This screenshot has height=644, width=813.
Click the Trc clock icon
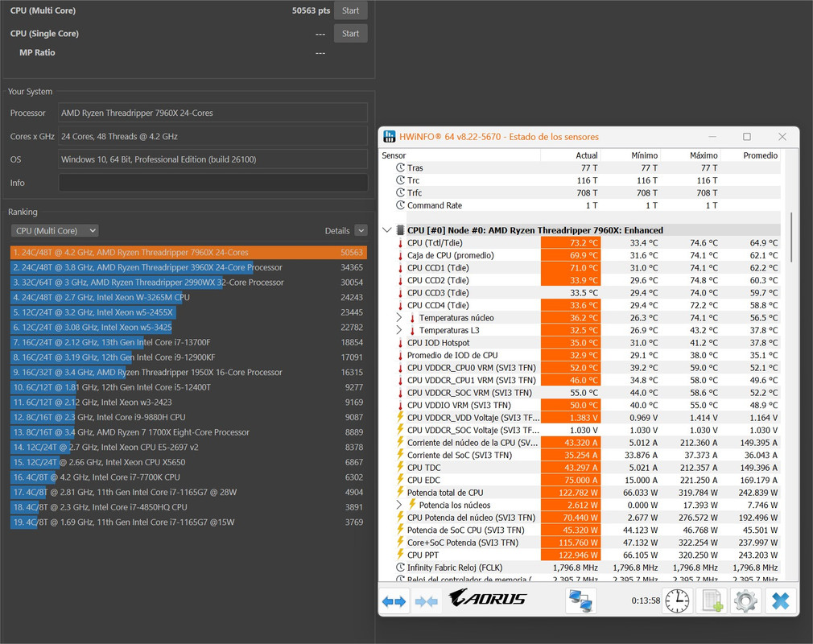(400, 180)
